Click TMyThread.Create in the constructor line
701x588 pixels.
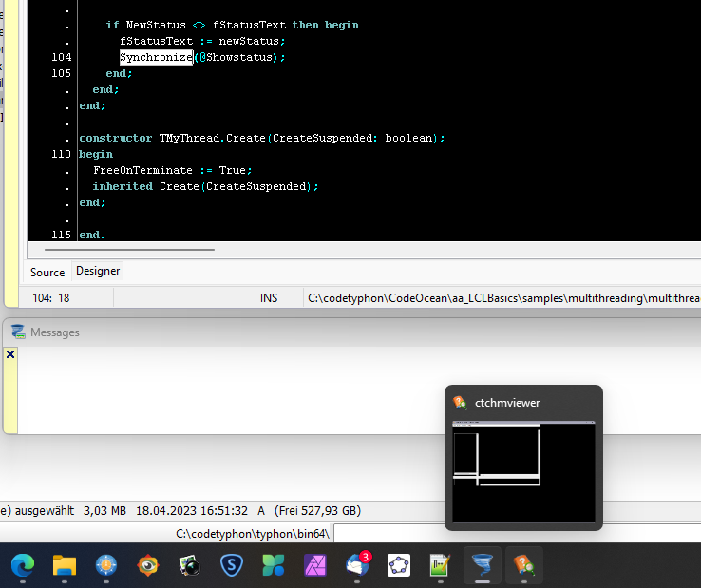coord(213,138)
